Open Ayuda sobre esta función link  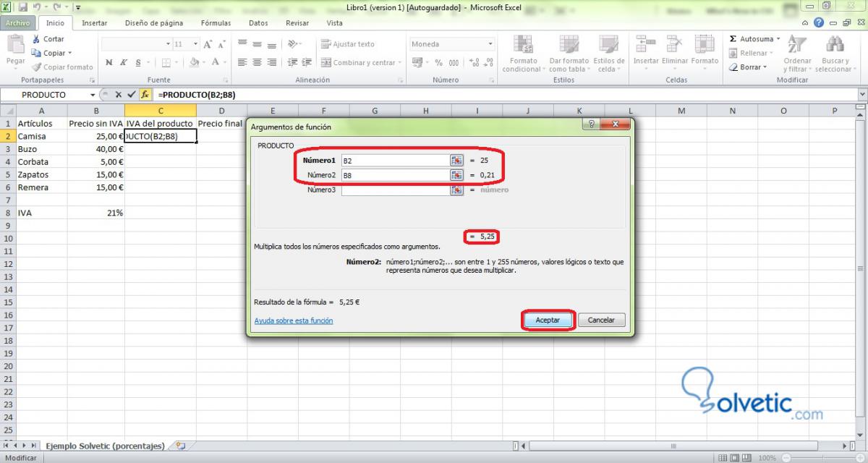(294, 320)
